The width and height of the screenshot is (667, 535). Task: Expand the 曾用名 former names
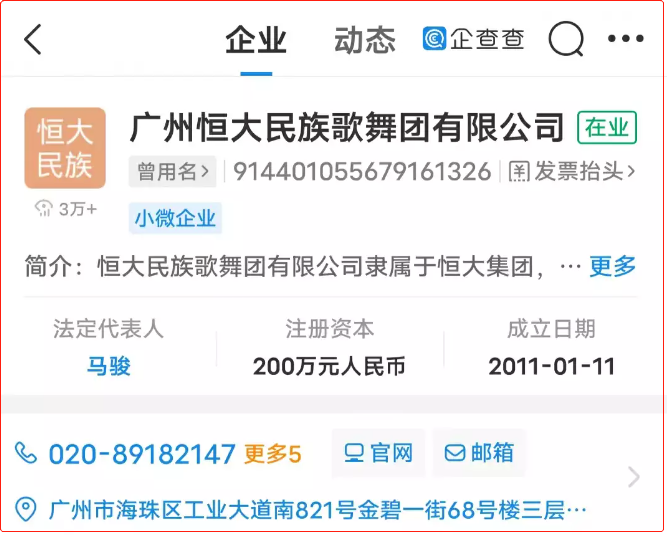(x=173, y=172)
